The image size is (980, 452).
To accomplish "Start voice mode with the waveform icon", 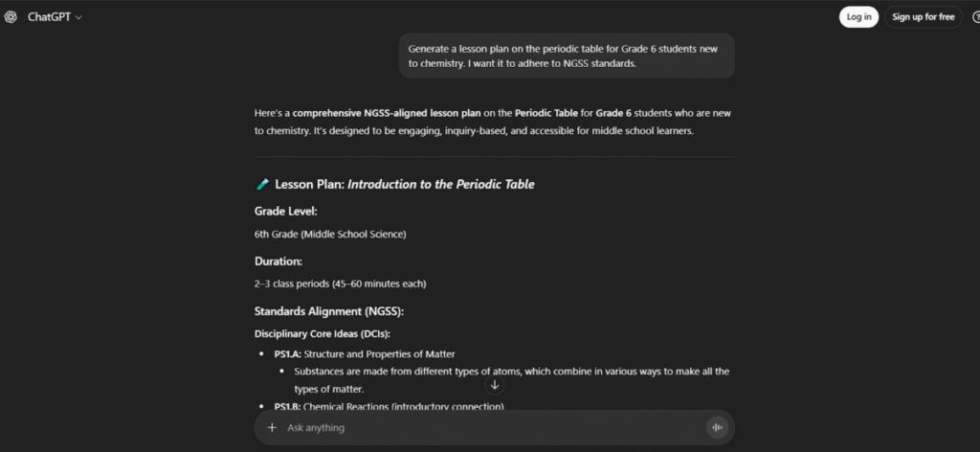I will coord(716,427).
